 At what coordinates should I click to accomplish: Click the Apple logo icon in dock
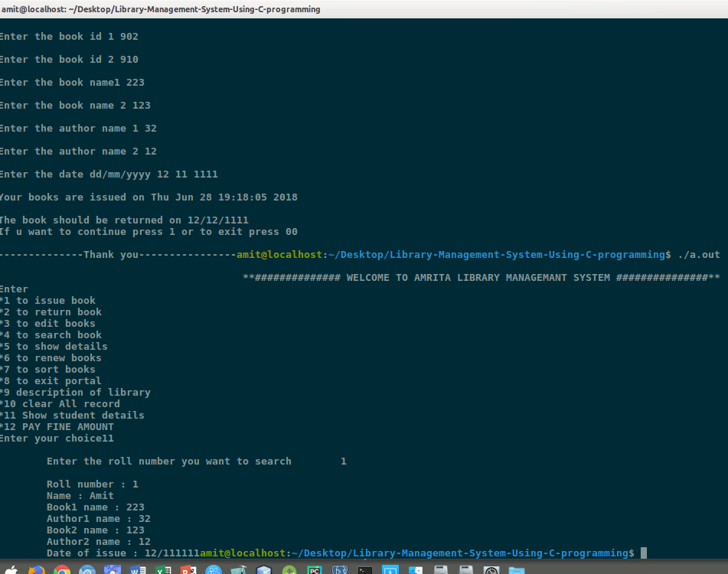11,570
